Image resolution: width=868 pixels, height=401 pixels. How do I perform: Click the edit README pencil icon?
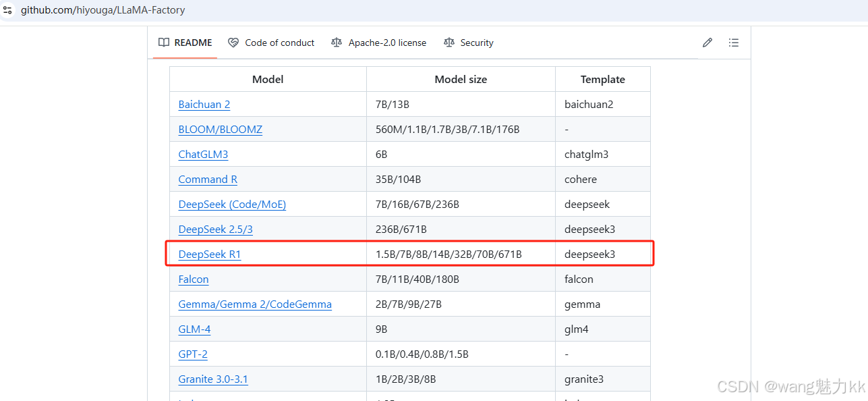pos(707,43)
